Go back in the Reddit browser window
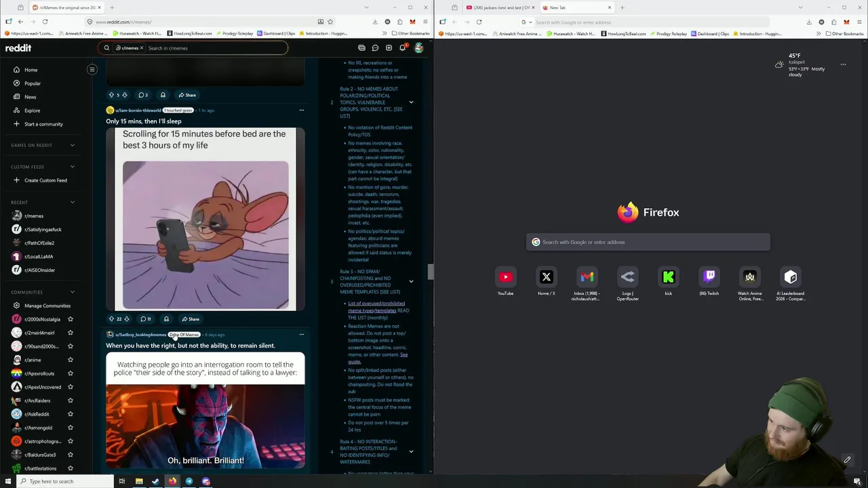Screen dimensions: 868x488 pyautogui.click(x=20, y=22)
